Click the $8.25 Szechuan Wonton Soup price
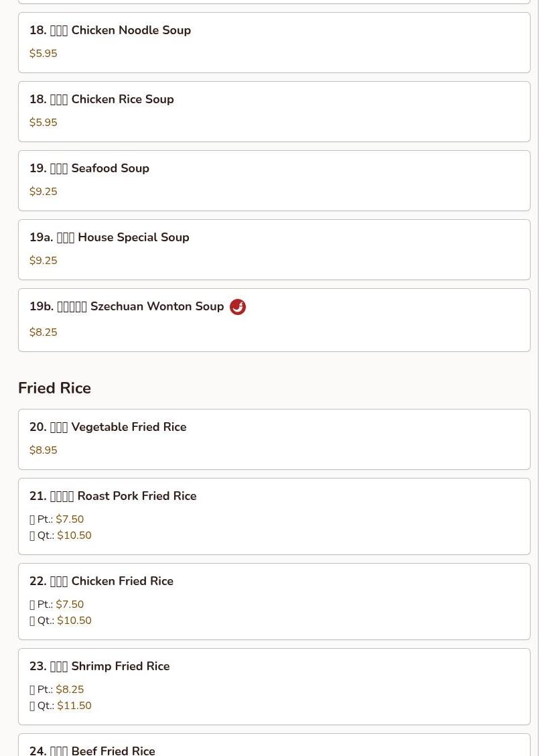Image resolution: width=552 pixels, height=756 pixels. [x=44, y=332]
